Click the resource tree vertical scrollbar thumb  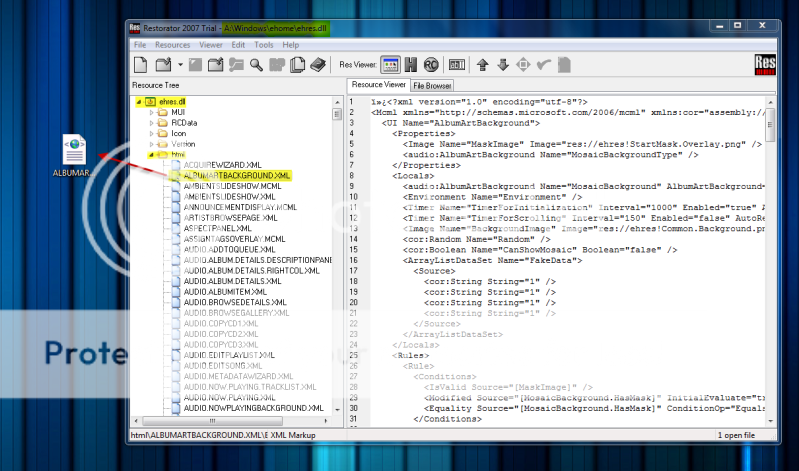(337, 114)
